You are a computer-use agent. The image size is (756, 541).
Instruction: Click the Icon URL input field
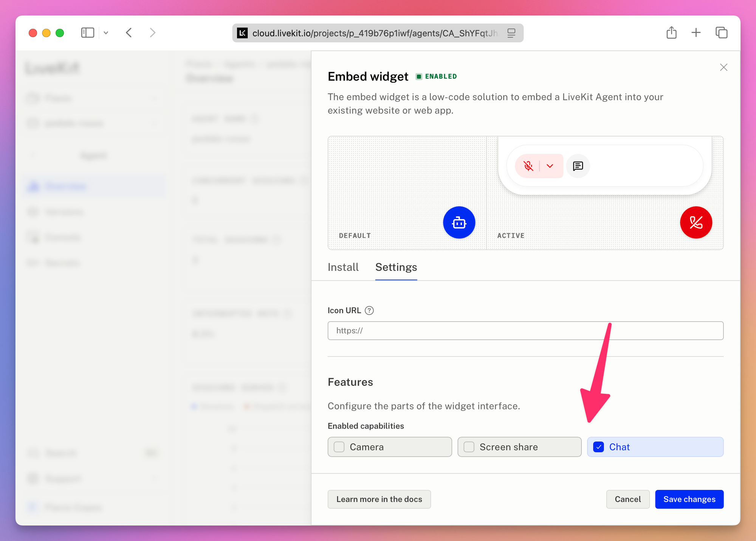pos(525,331)
